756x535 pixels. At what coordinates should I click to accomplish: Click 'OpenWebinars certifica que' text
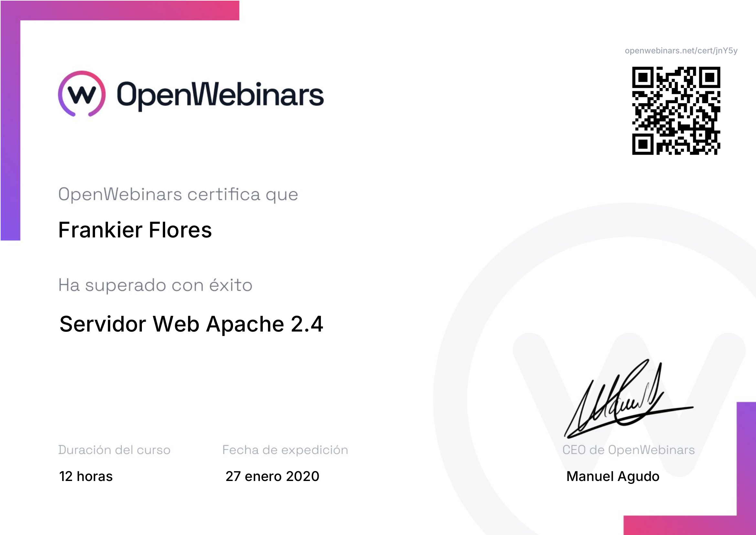tap(178, 194)
